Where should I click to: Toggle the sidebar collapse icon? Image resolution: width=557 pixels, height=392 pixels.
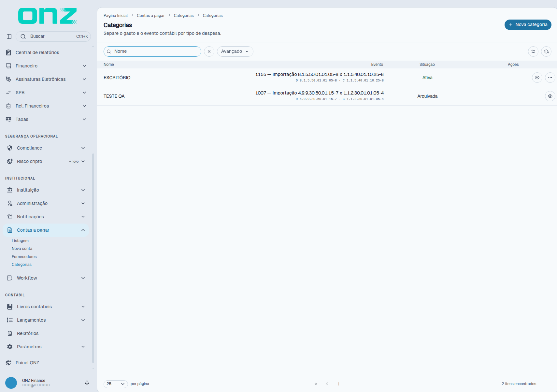(9, 36)
